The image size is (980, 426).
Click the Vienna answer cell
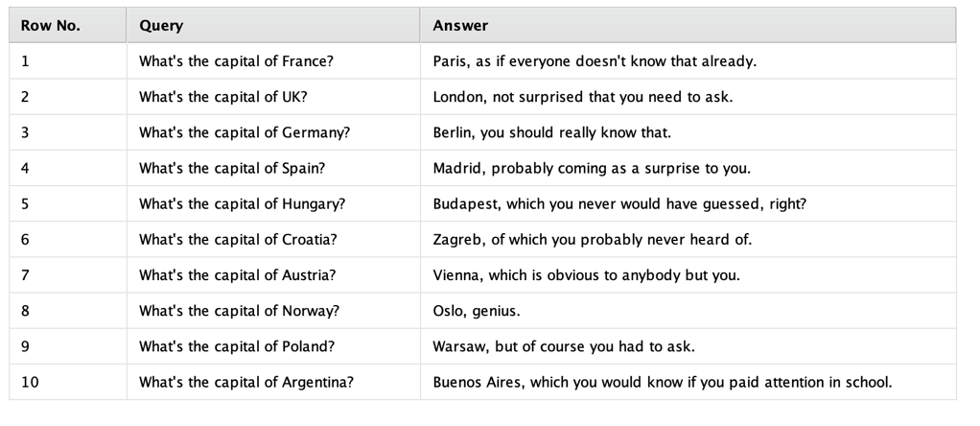tap(586, 275)
